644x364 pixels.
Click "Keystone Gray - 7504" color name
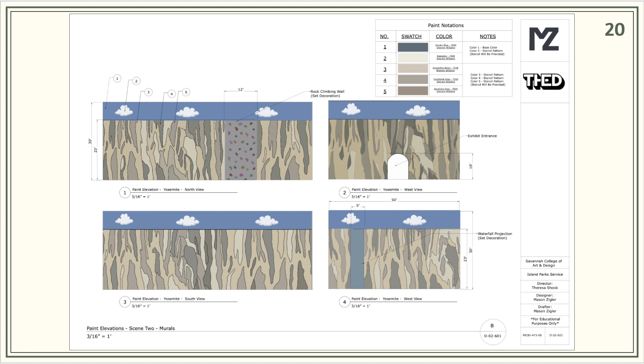(x=446, y=89)
